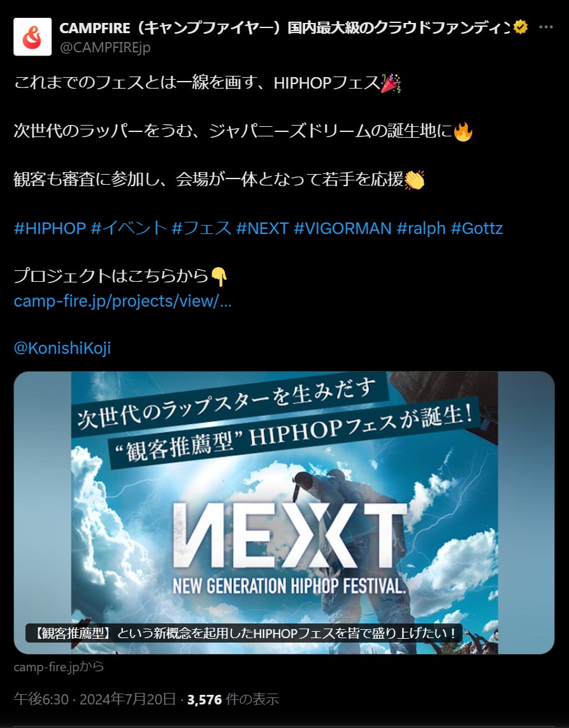Open the @CAMPFIREjp handle link
Image resolution: width=569 pixels, height=728 pixels.
(105, 47)
